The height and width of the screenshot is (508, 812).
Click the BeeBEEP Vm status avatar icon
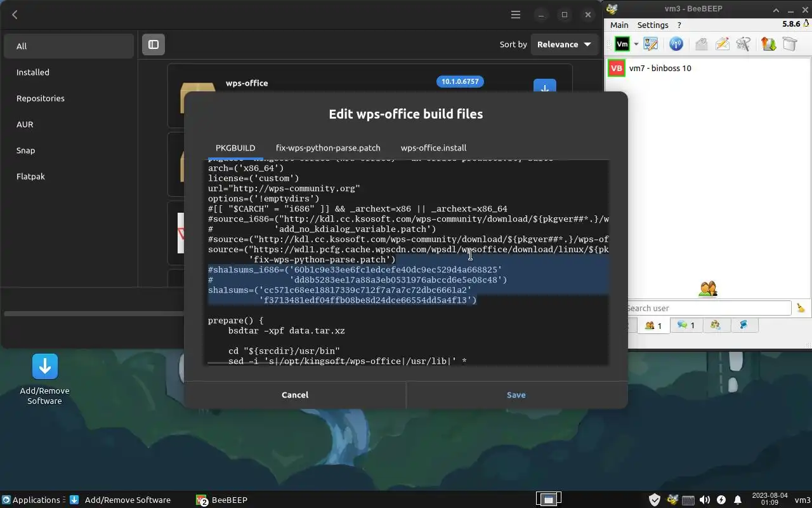622,44
